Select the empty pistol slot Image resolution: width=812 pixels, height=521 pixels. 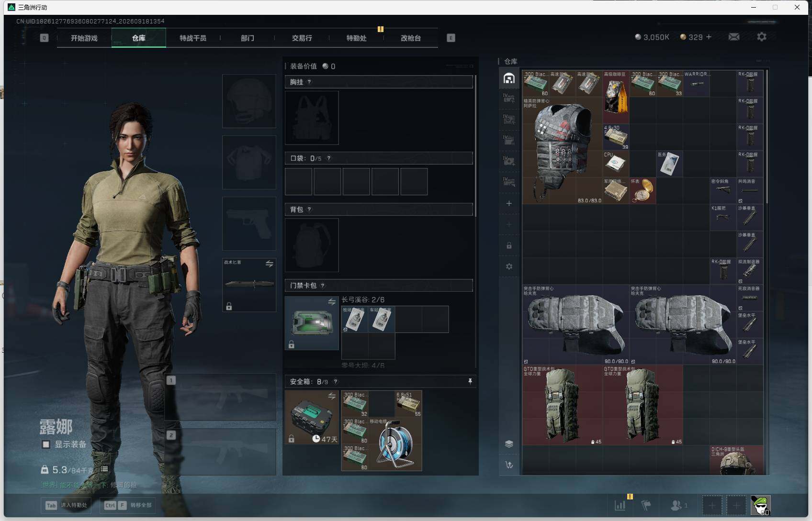pyautogui.click(x=249, y=223)
